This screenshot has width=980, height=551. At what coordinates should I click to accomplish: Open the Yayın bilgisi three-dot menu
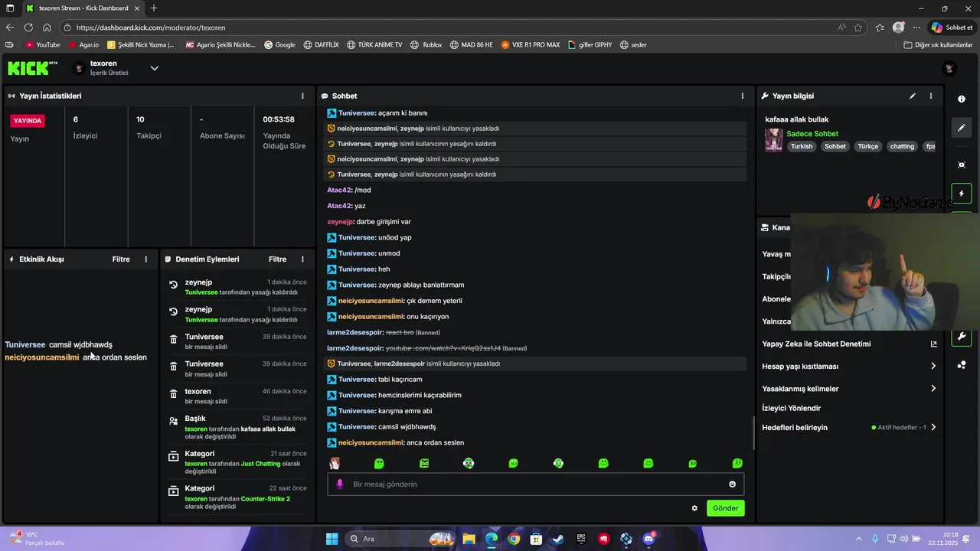point(931,96)
